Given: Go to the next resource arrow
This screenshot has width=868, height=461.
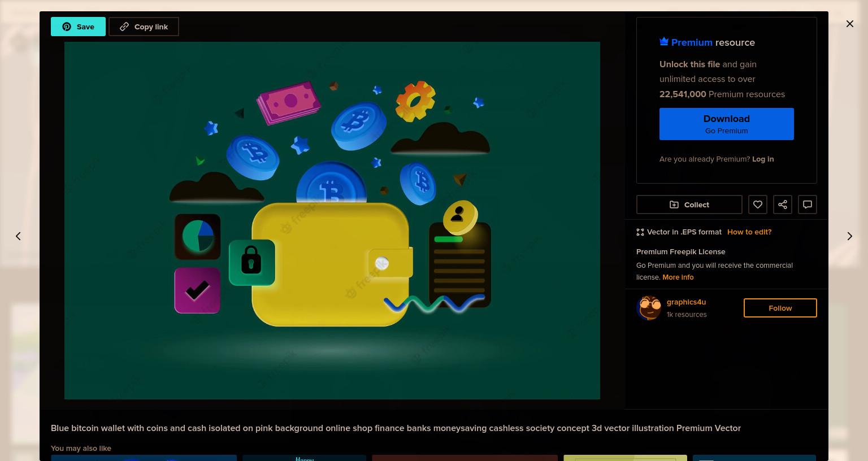Looking at the screenshot, I should coord(849,236).
